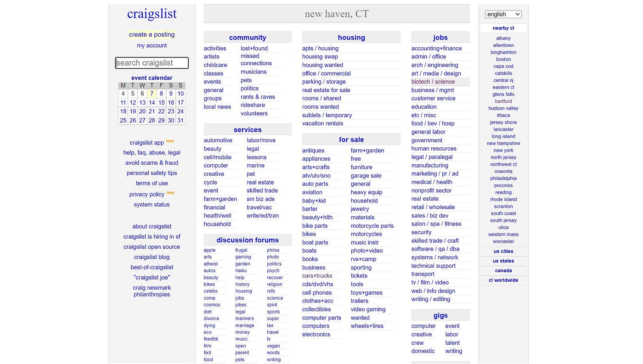
Task: Open biotech / science jobs
Action: [433, 82]
